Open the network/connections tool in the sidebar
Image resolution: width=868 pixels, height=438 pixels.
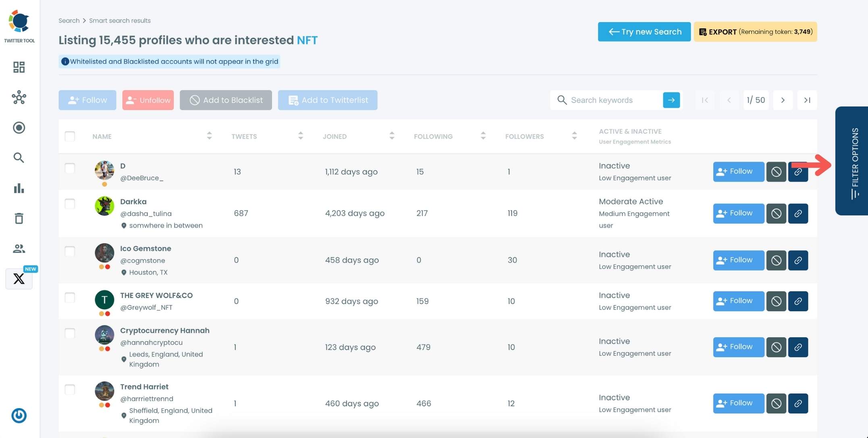pyautogui.click(x=19, y=97)
